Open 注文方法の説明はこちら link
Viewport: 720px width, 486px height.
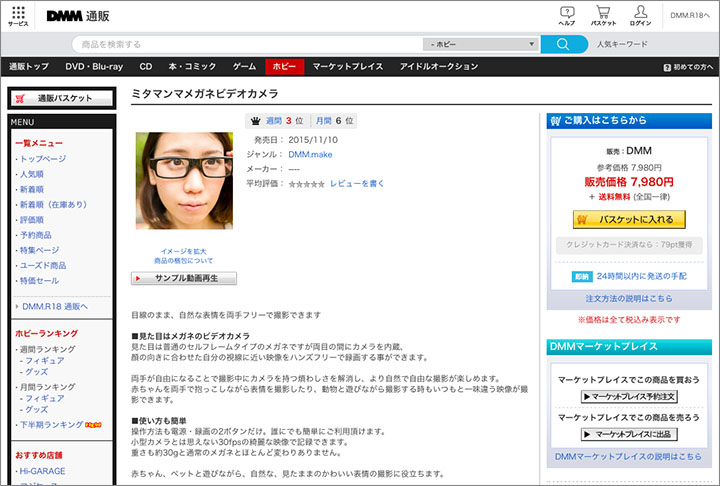click(x=629, y=299)
